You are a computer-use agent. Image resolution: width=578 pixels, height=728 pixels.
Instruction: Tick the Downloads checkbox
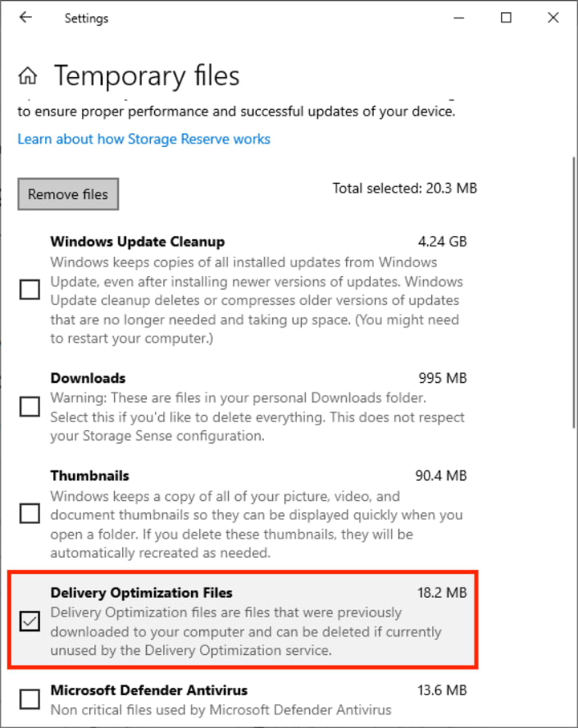30,407
